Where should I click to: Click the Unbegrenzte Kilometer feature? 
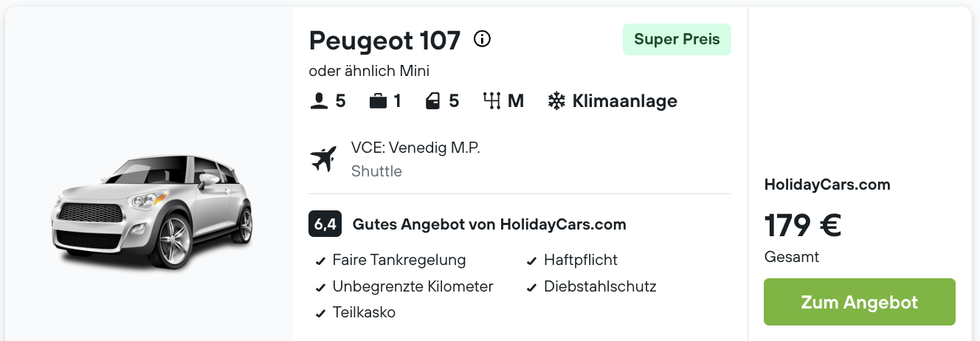(x=413, y=286)
